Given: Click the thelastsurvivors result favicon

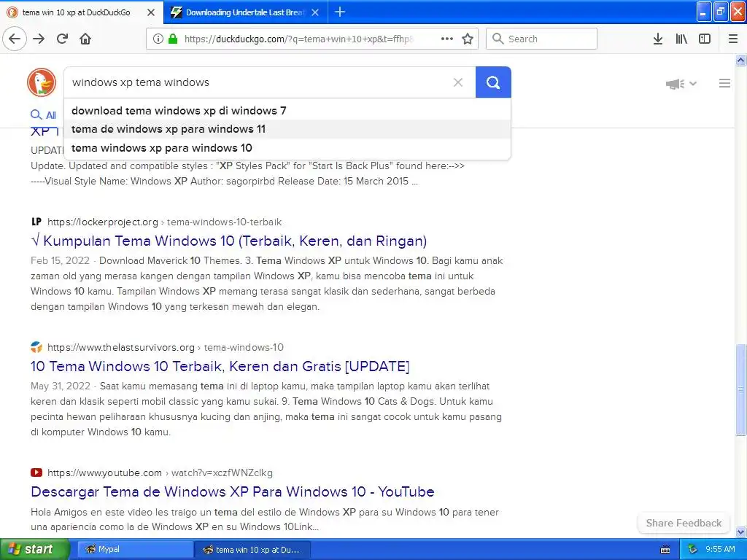Looking at the screenshot, I should pos(36,346).
